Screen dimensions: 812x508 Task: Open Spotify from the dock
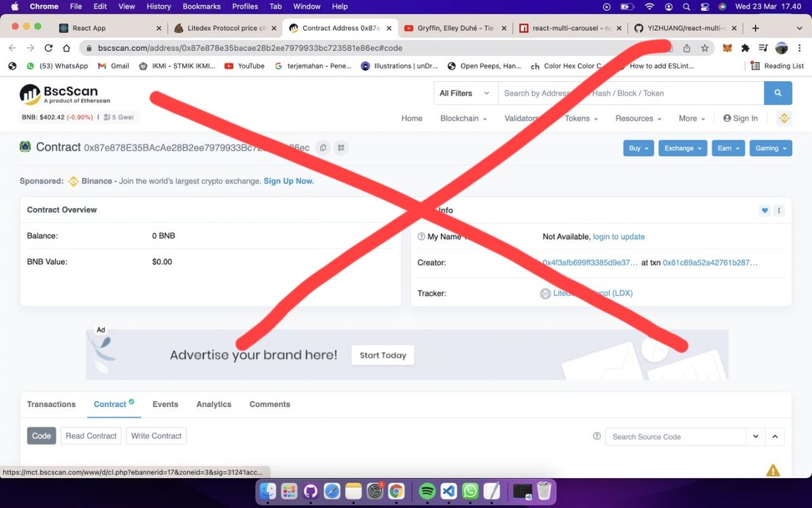click(x=427, y=491)
